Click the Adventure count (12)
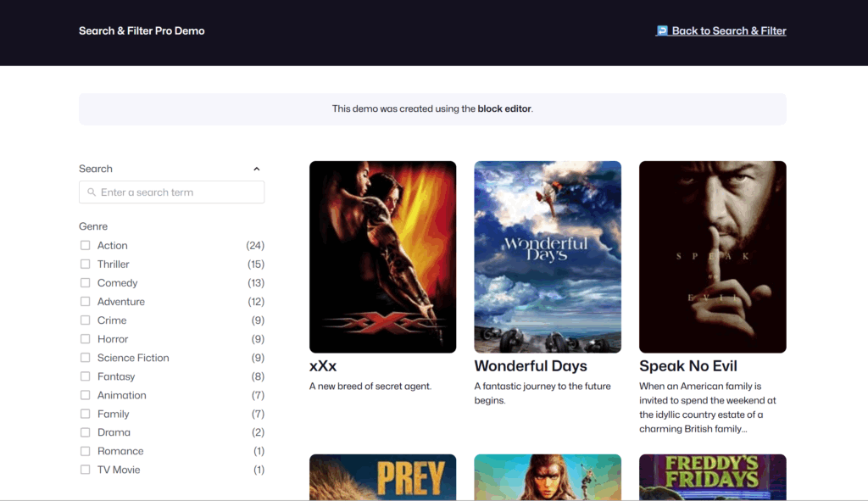868x501 pixels. click(x=256, y=302)
